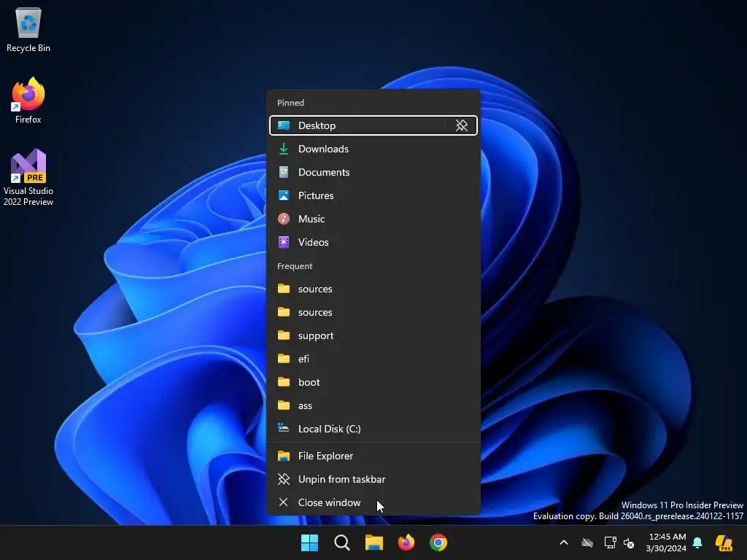Viewport: 747px width, 560px height.
Task: Select the Recycle Bin desktop icon
Action: point(28,30)
